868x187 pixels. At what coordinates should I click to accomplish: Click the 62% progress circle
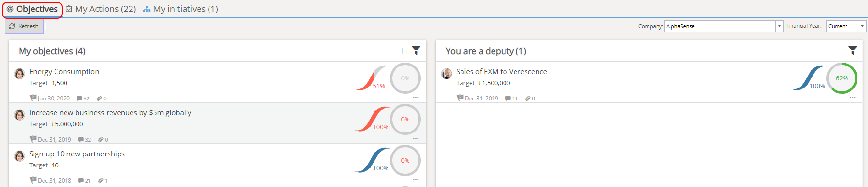click(842, 78)
